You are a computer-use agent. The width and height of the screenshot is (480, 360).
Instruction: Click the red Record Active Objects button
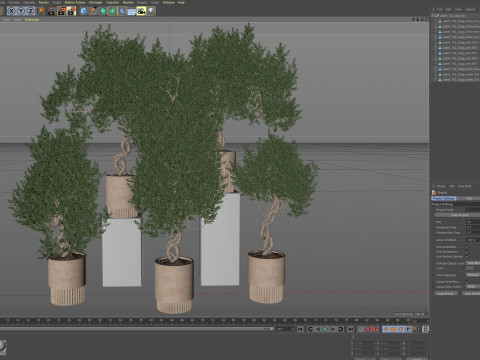368,329
